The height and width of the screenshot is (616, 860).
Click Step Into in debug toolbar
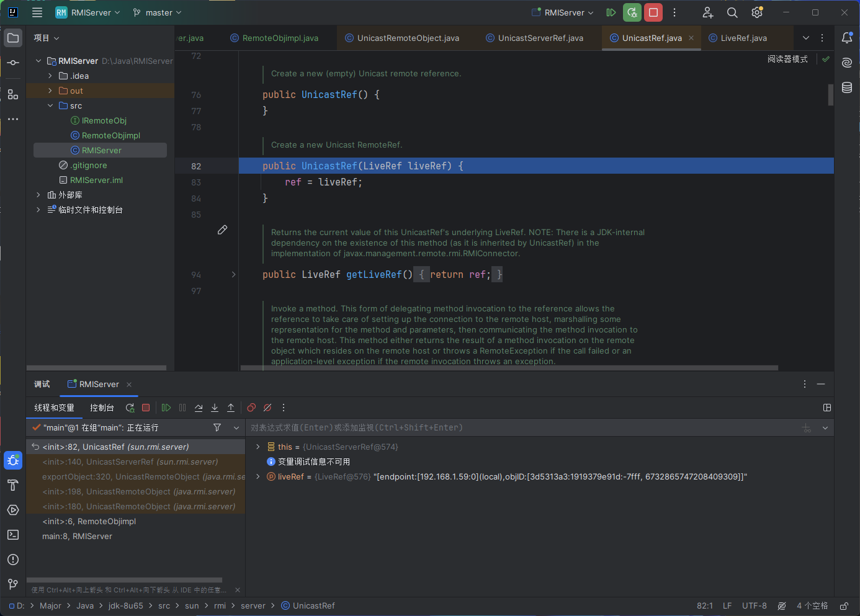point(215,408)
